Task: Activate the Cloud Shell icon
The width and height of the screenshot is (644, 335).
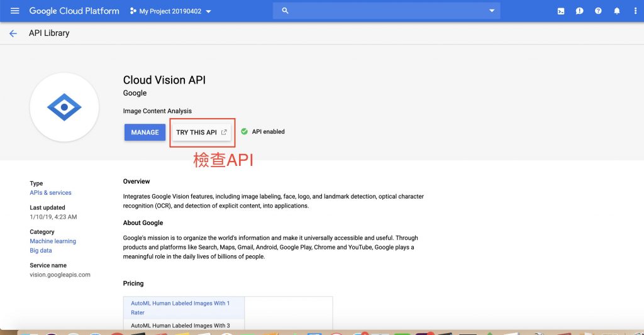Action: pos(560,11)
